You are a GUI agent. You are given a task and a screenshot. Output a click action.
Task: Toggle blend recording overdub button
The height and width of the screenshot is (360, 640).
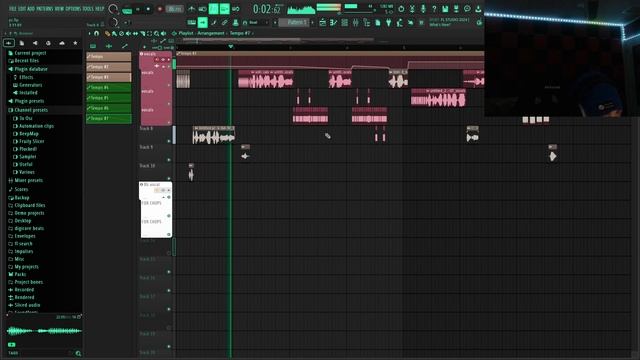(224, 9)
